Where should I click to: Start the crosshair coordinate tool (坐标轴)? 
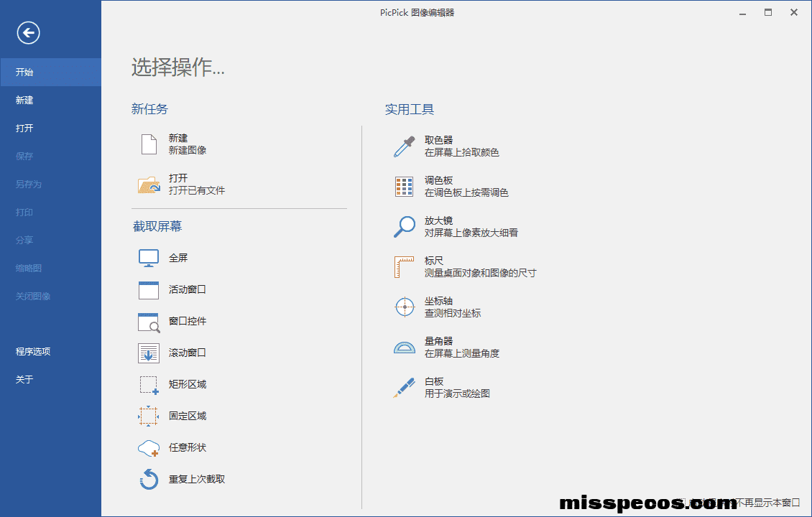point(405,307)
